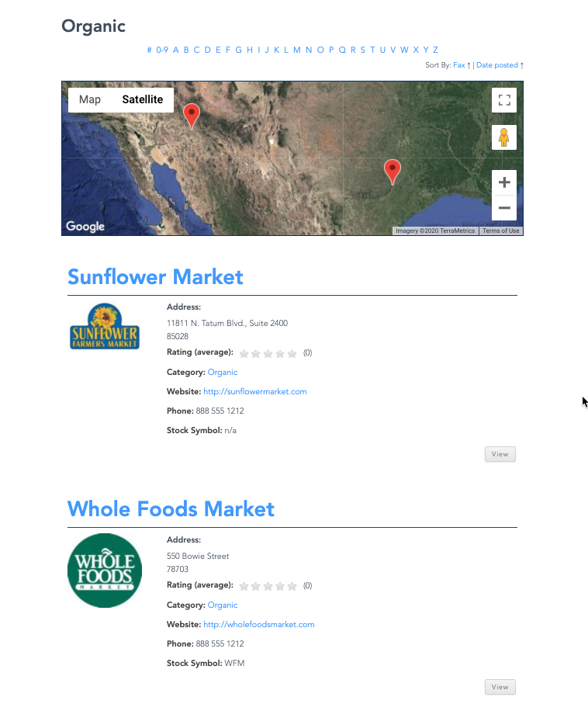Open the Whole Foods Market logo
This screenshot has width=588, height=725.
click(x=105, y=570)
